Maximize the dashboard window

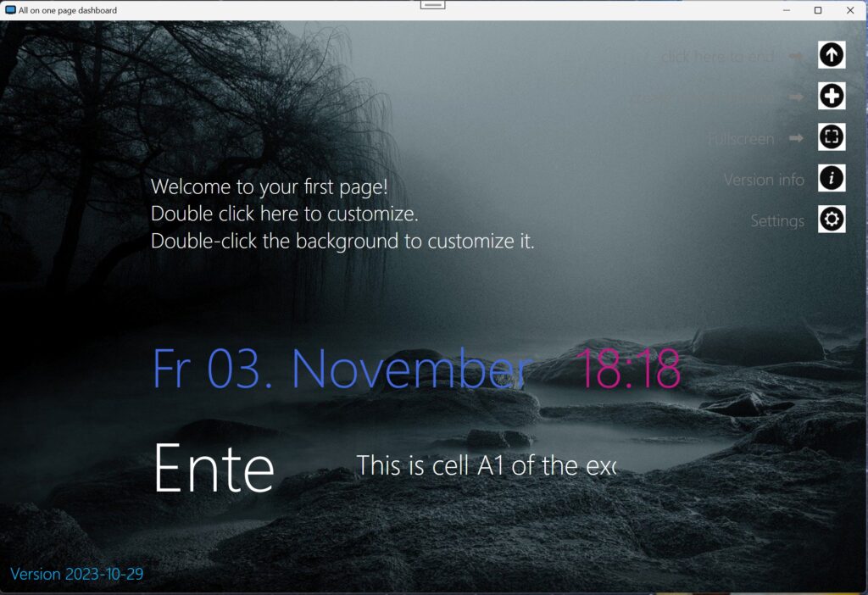point(818,10)
